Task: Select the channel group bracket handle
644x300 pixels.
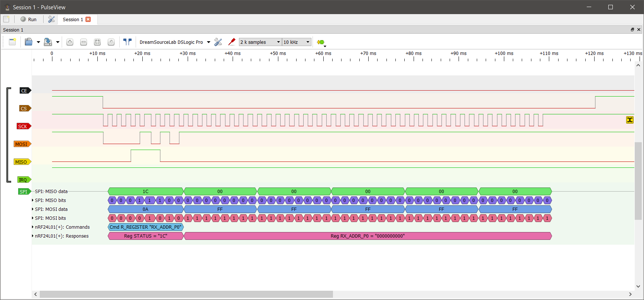Action: coord(9,135)
